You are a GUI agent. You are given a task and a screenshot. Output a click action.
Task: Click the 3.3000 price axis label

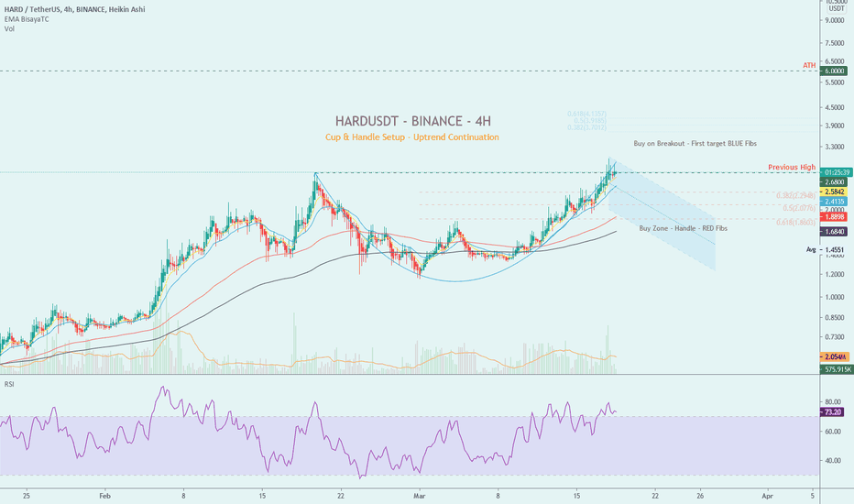pyautogui.click(x=835, y=148)
